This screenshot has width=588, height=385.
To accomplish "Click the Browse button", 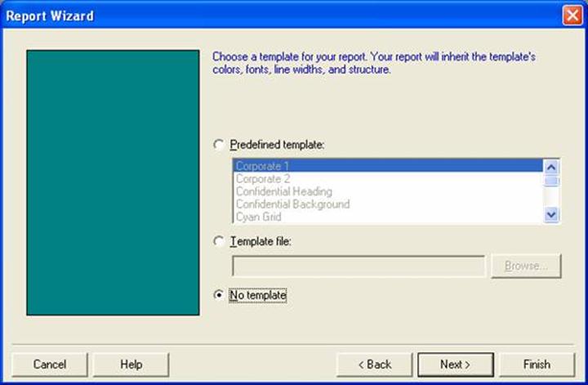I will [526, 266].
